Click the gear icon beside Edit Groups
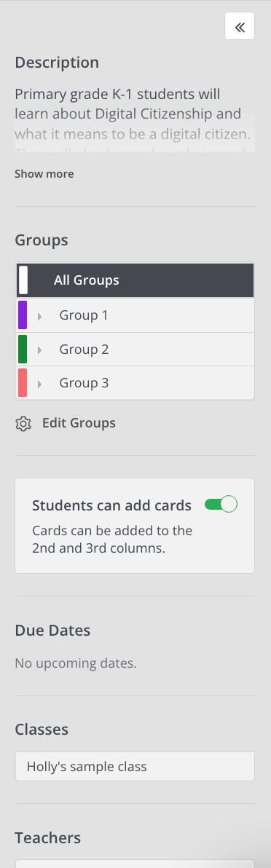Viewport: 271px width, 868px height. (x=23, y=424)
